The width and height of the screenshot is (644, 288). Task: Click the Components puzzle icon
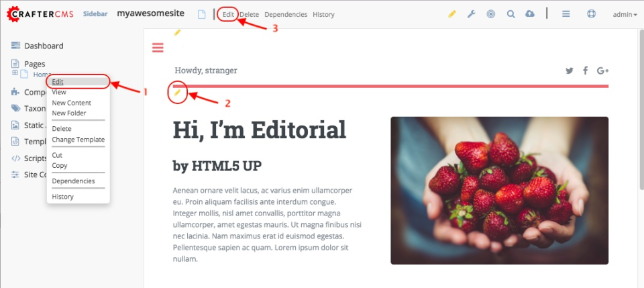click(x=15, y=92)
